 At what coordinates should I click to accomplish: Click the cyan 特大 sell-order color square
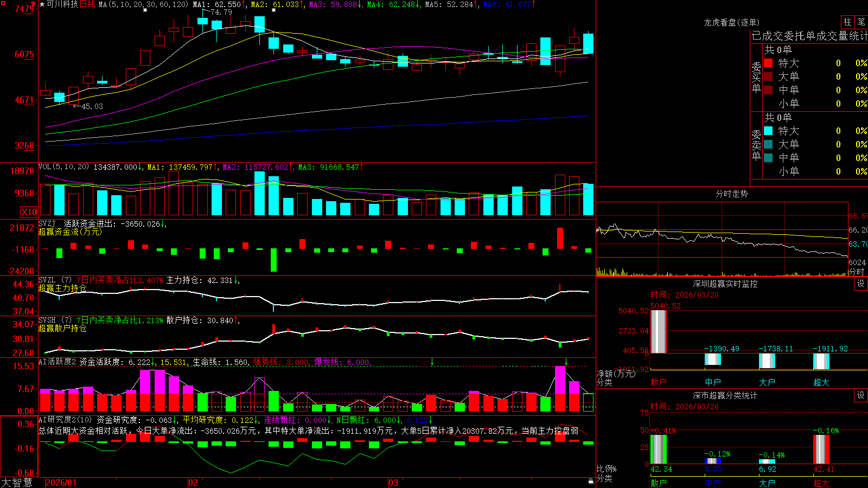click(x=768, y=131)
